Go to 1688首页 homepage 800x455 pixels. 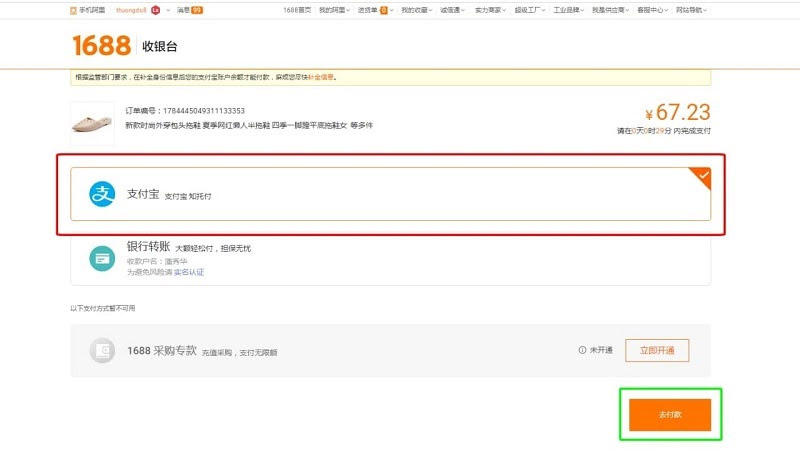click(297, 10)
